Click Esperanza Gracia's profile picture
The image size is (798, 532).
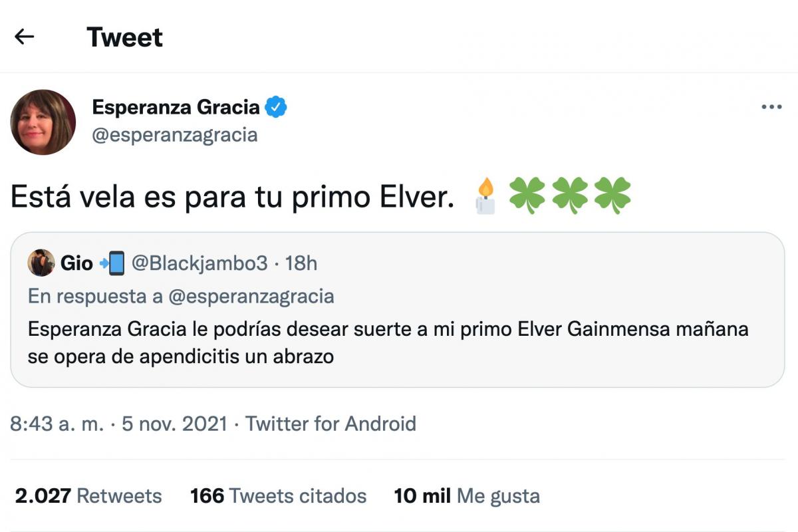click(43, 122)
